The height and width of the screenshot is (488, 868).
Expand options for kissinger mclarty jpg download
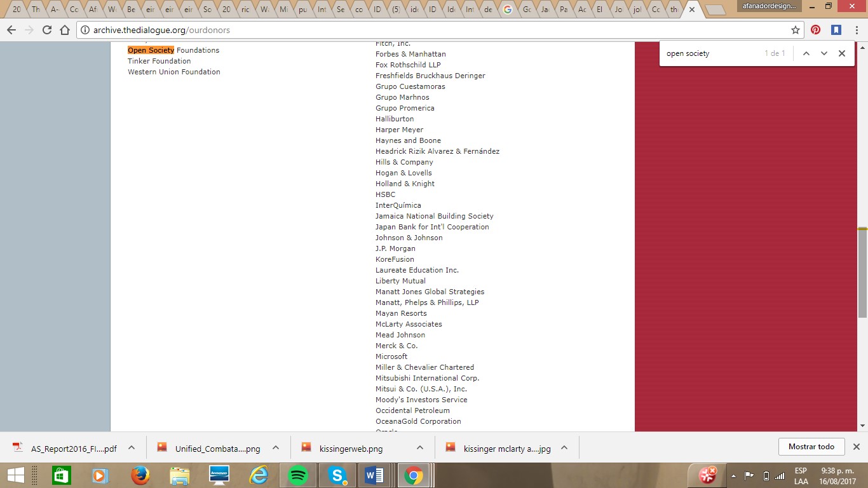[x=564, y=447]
